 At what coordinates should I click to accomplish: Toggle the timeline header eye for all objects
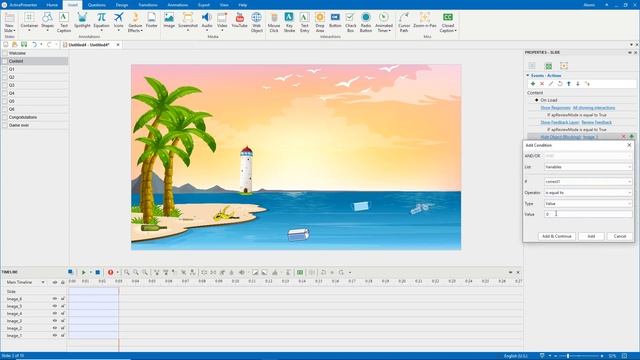pyautogui.click(x=55, y=282)
